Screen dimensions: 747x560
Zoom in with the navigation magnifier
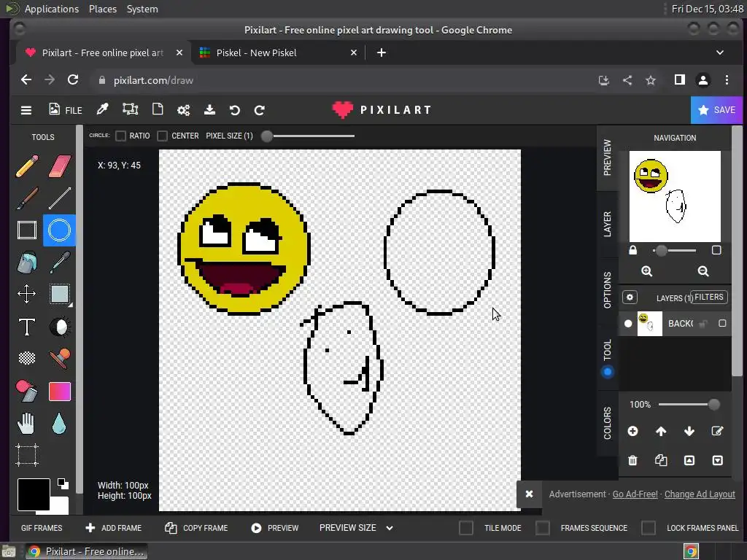pyautogui.click(x=646, y=271)
